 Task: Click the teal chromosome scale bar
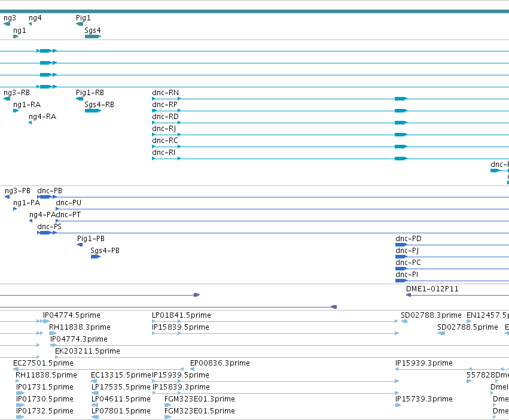tap(255, 11)
